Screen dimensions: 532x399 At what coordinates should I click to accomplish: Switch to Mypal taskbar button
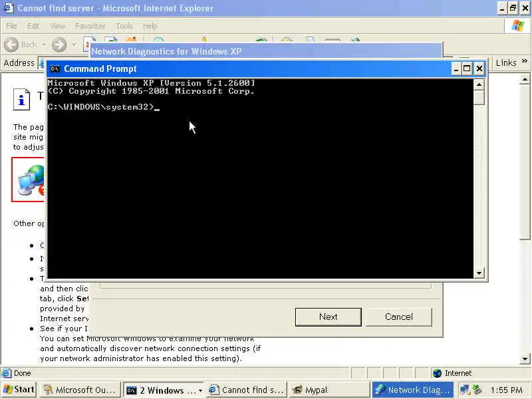click(x=329, y=390)
